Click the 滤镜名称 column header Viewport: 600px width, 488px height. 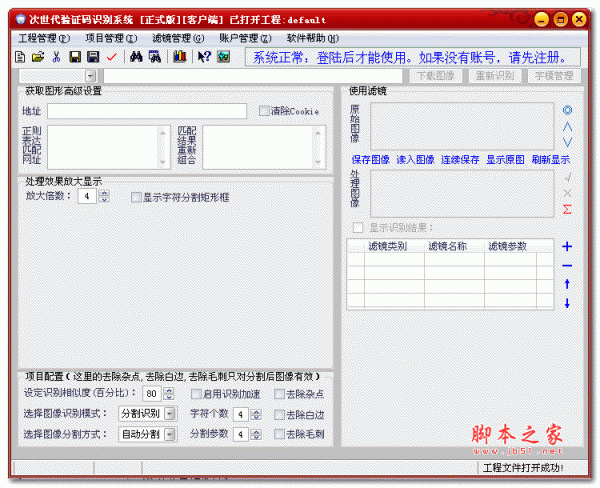(x=454, y=246)
